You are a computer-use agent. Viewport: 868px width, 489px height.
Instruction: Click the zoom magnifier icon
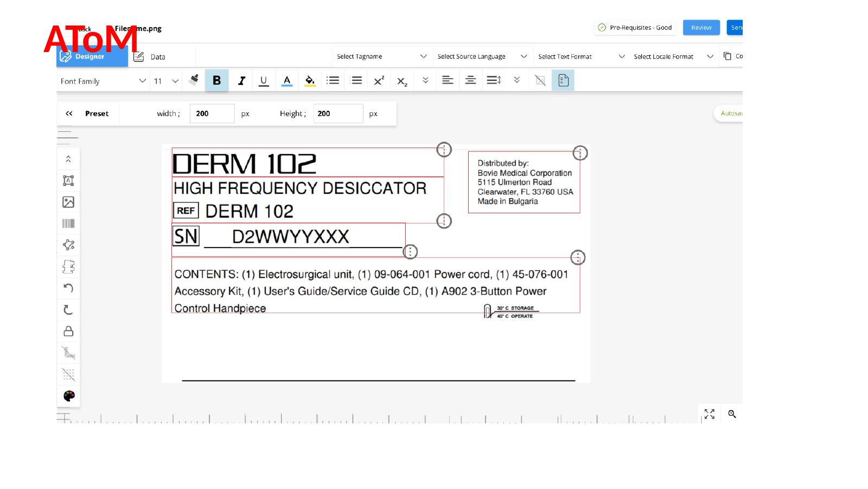pyautogui.click(x=732, y=414)
